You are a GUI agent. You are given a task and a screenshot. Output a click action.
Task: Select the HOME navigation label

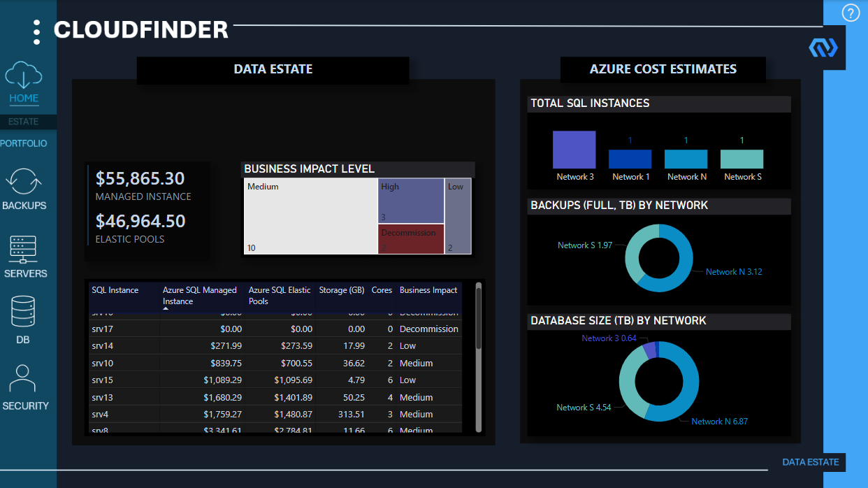pos(24,99)
